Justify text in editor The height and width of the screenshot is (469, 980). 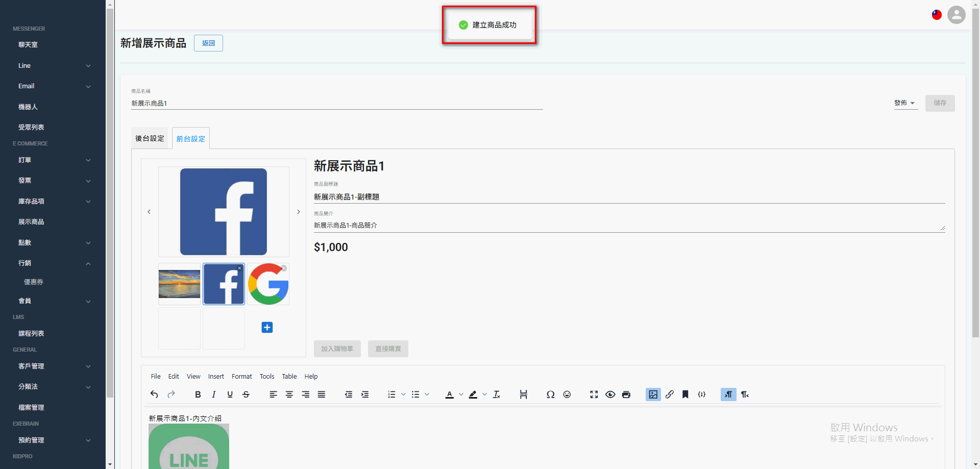(322, 394)
